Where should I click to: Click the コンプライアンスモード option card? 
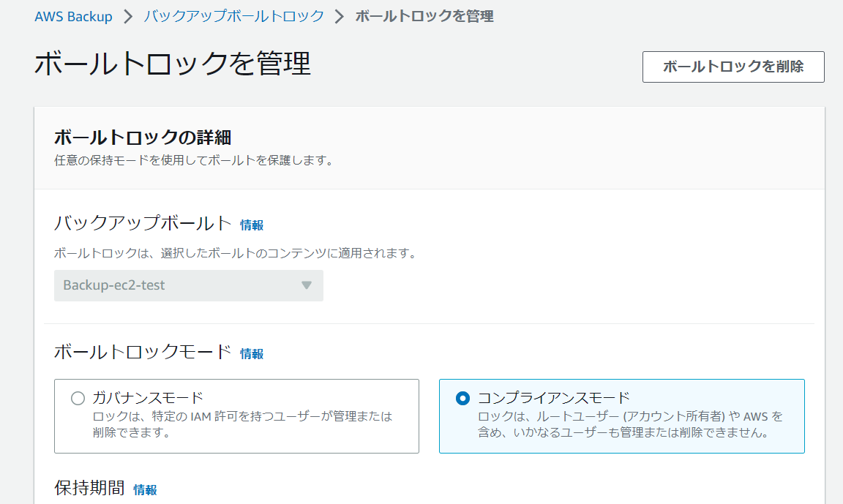click(621, 415)
